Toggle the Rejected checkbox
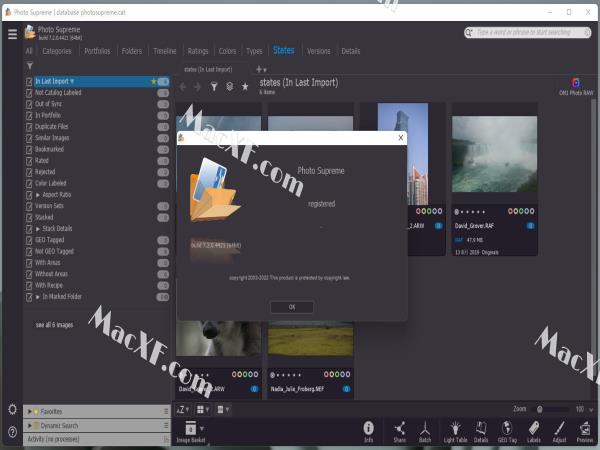 click(x=29, y=172)
